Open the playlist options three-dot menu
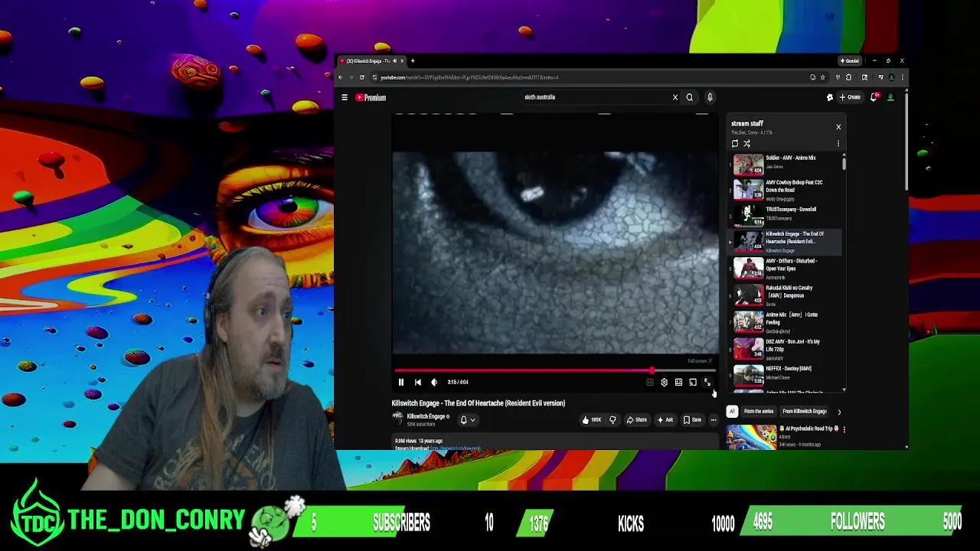This screenshot has height=551, width=980. pos(838,143)
